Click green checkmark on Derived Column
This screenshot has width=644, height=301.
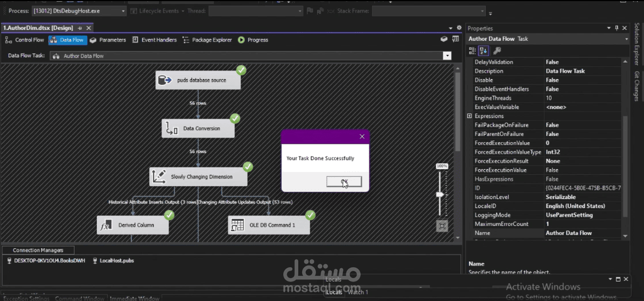[x=169, y=215]
